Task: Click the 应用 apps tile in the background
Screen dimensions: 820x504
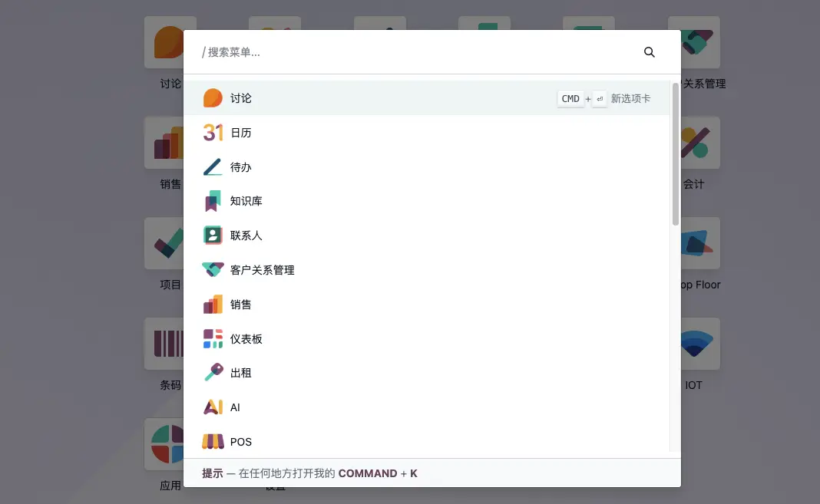Action: click(165, 444)
